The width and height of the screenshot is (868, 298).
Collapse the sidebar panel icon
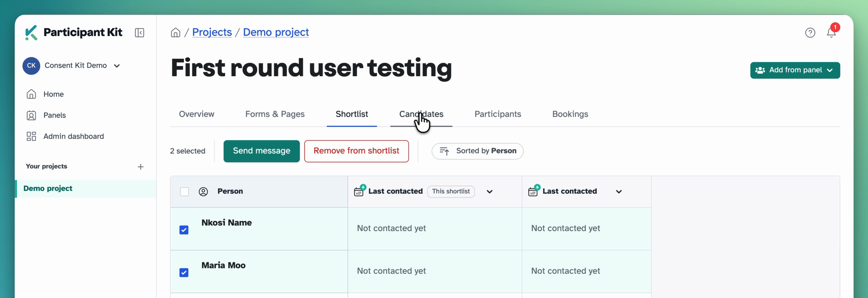[140, 33]
